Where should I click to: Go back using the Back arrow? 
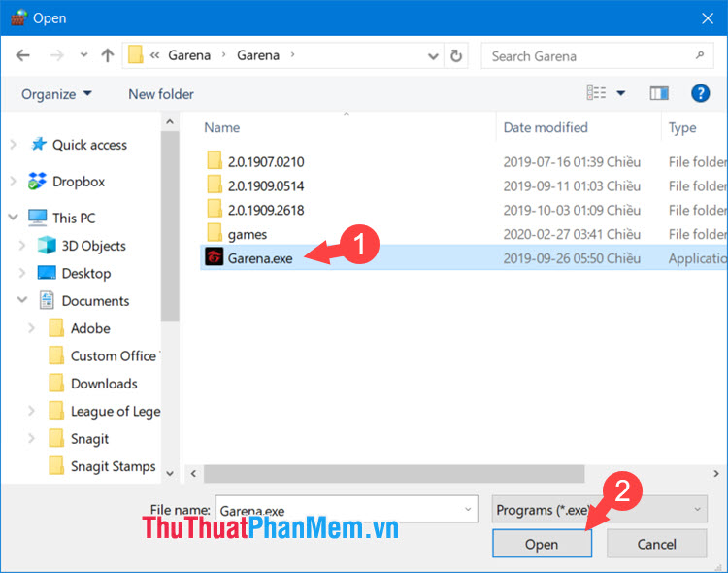[22, 55]
